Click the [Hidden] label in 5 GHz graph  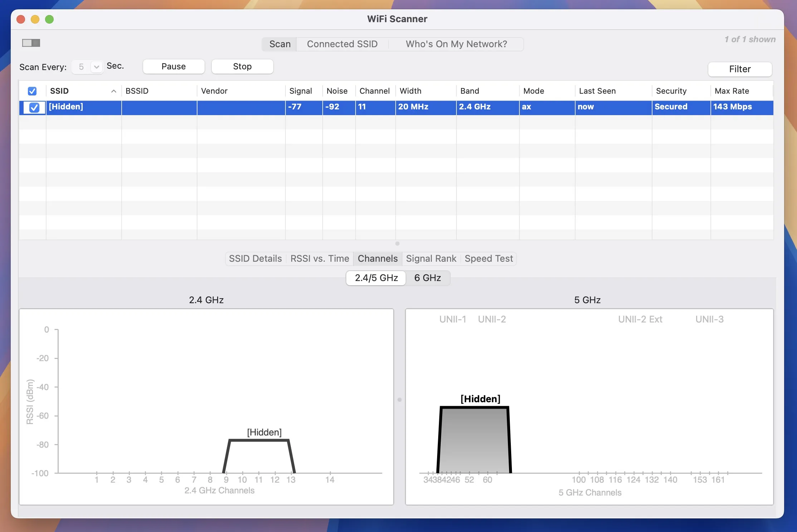480,399
